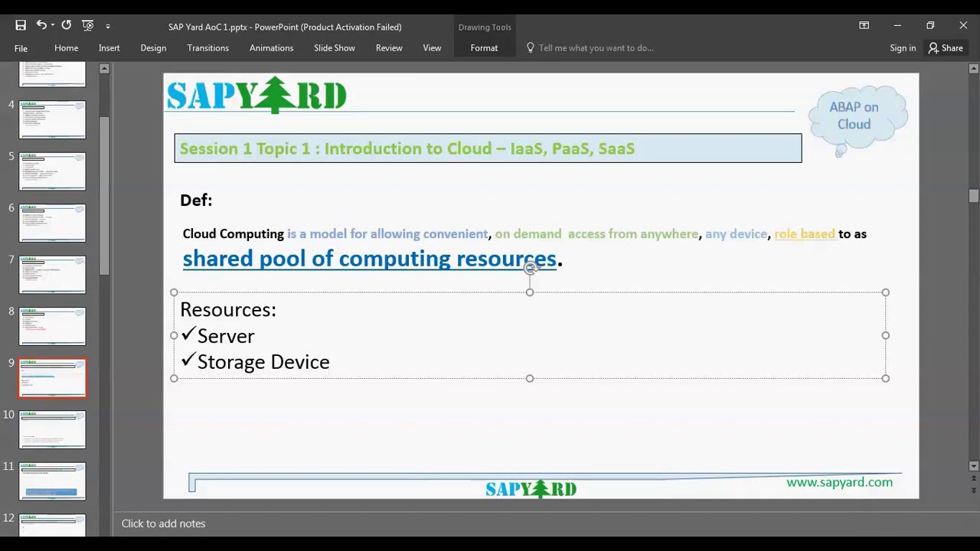This screenshot has width=980, height=551.
Task: Click the www.sapyard.com footer link
Action: 839,482
